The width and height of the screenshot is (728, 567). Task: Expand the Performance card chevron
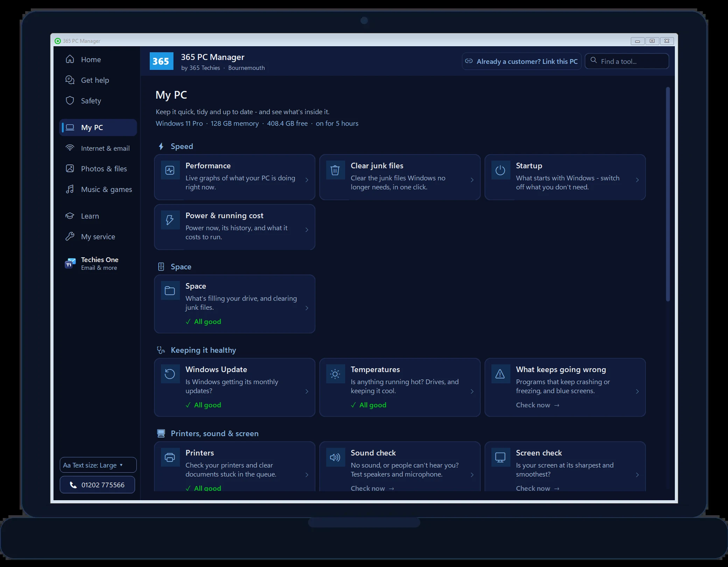[x=307, y=180]
